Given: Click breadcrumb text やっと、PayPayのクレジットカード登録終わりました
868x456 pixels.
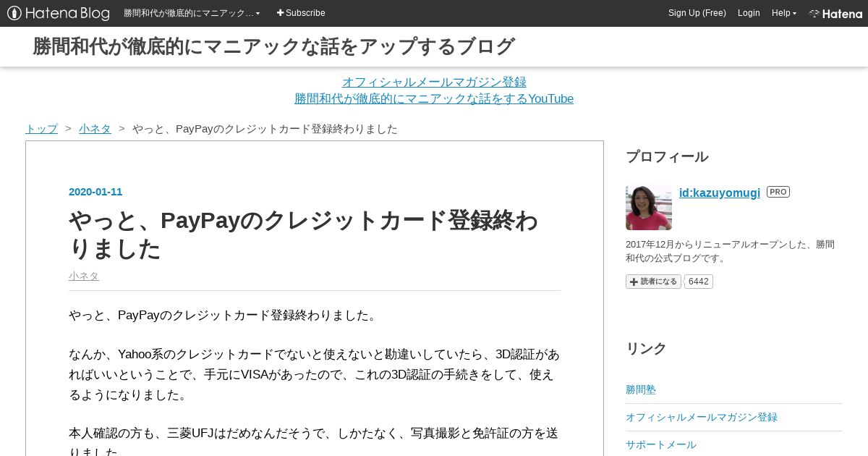Looking at the screenshot, I should [x=265, y=129].
